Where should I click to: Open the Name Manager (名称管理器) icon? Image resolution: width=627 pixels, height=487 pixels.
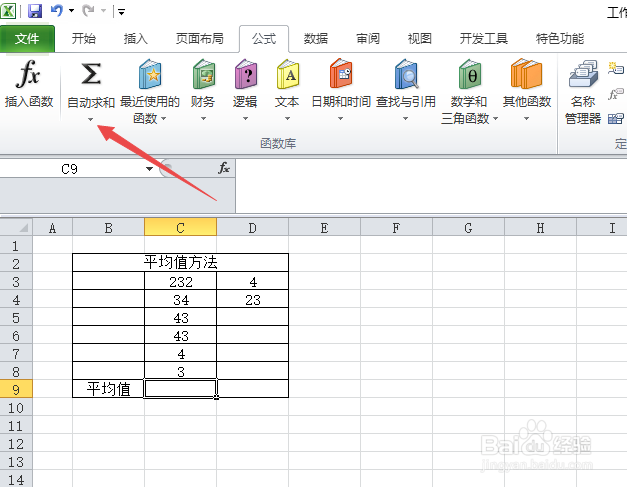coord(583,74)
